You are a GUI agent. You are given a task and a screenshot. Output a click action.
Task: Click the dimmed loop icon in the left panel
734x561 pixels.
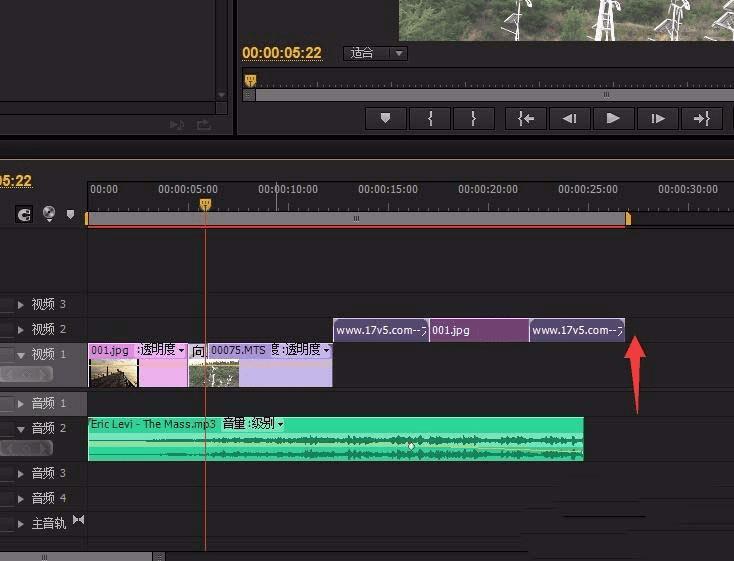(204, 125)
